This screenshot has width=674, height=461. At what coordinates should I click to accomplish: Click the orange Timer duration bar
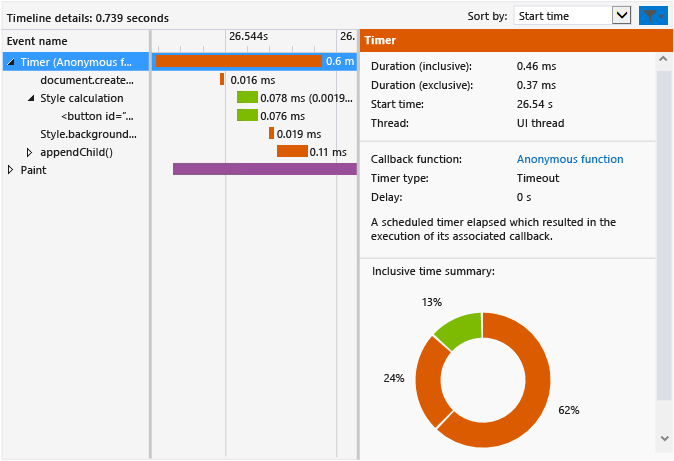coord(238,62)
